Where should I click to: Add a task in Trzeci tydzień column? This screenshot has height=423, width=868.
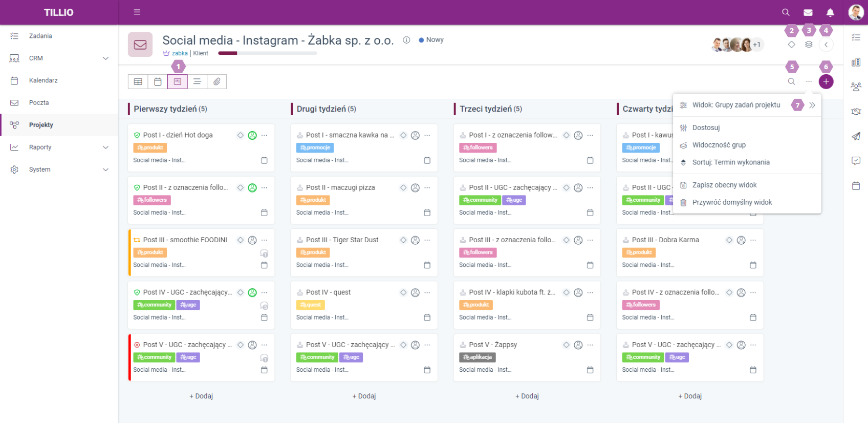pos(527,396)
